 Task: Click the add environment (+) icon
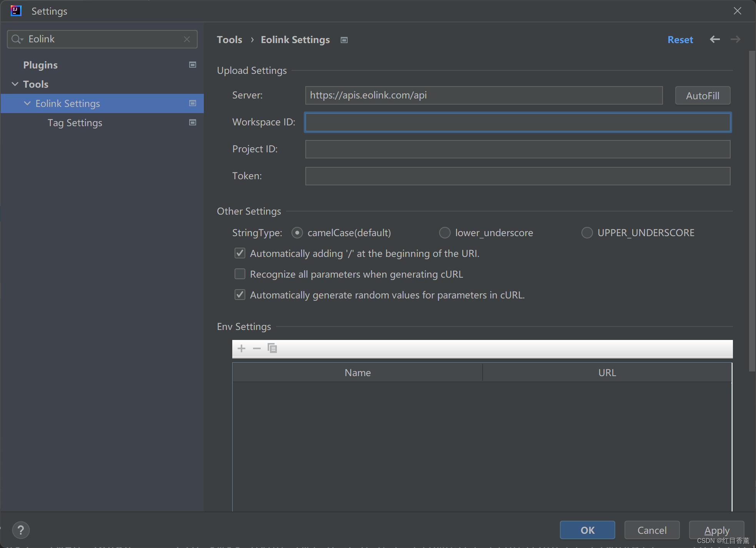pyautogui.click(x=241, y=348)
